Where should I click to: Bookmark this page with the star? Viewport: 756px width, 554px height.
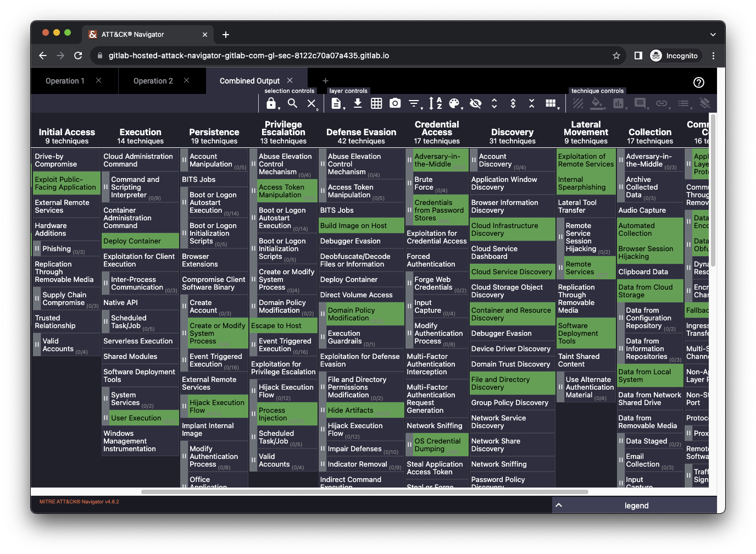616,56
